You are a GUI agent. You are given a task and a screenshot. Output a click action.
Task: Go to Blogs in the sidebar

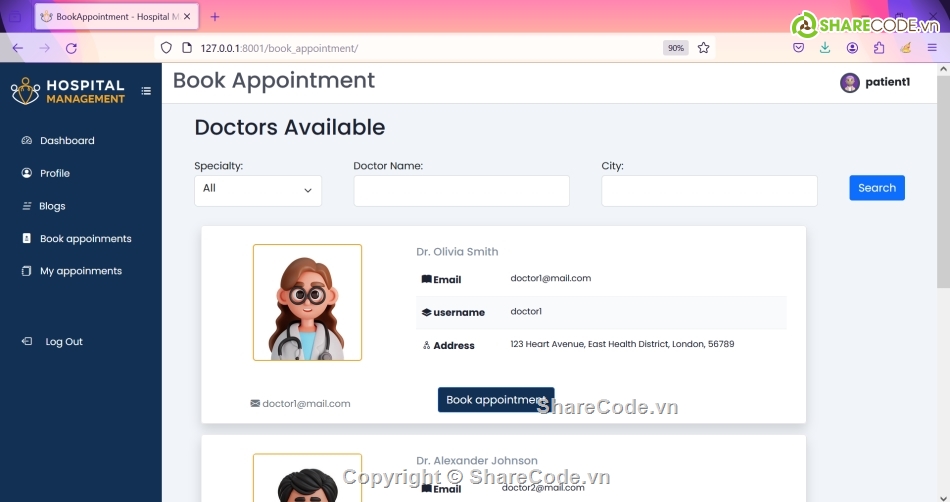tap(52, 206)
